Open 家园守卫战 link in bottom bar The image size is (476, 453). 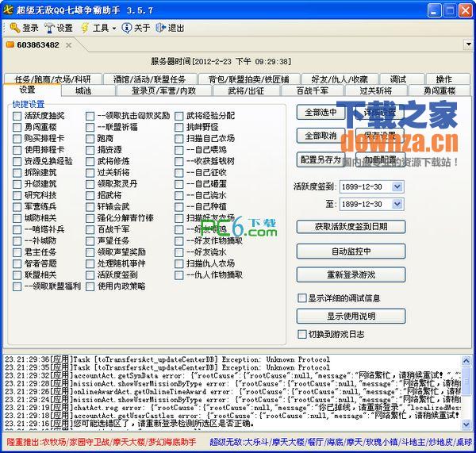point(89,442)
